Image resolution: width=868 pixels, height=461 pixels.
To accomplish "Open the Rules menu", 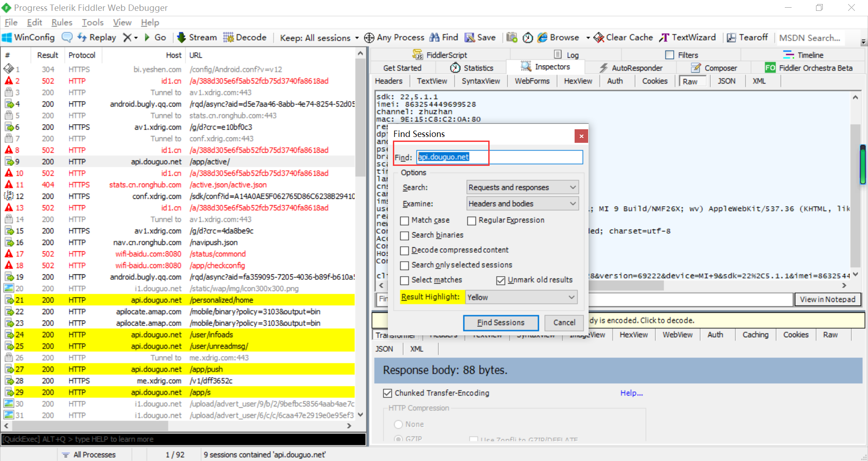I will click(62, 22).
